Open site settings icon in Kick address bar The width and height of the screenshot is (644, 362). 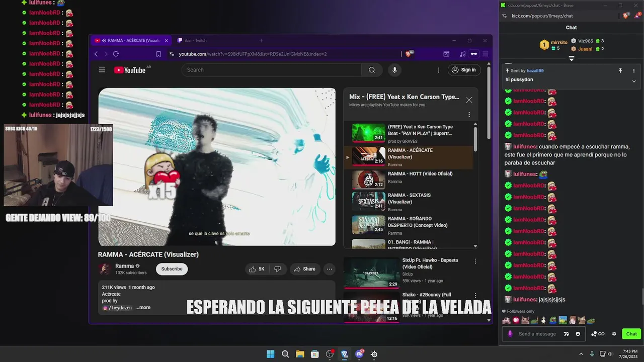(505, 16)
